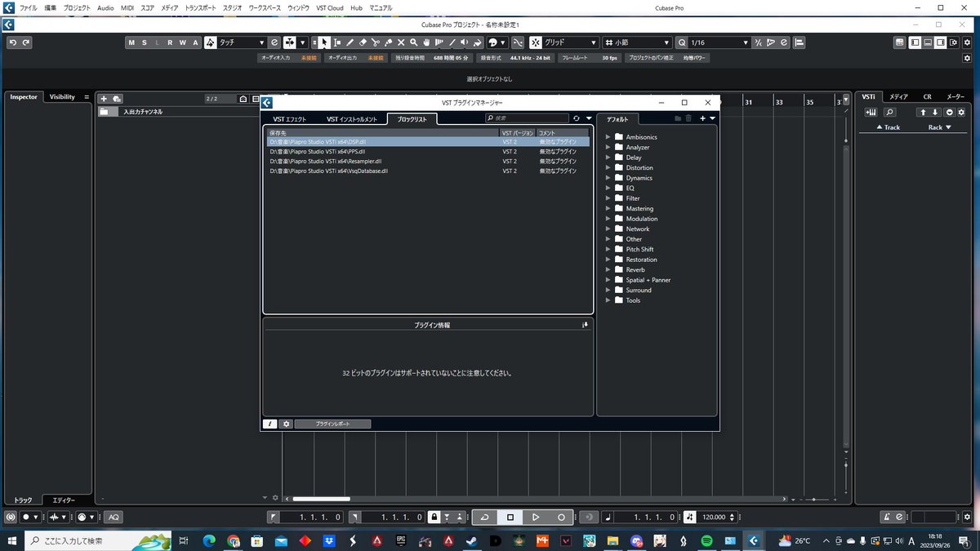Toggle the metronome click button
The width and height of the screenshot is (980, 551).
(x=887, y=517)
